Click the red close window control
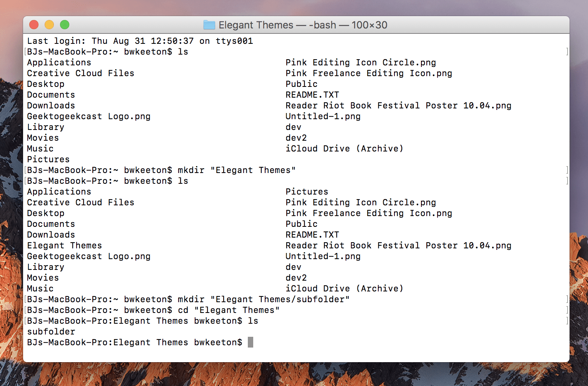Image resolution: width=588 pixels, height=386 pixels. [x=34, y=25]
